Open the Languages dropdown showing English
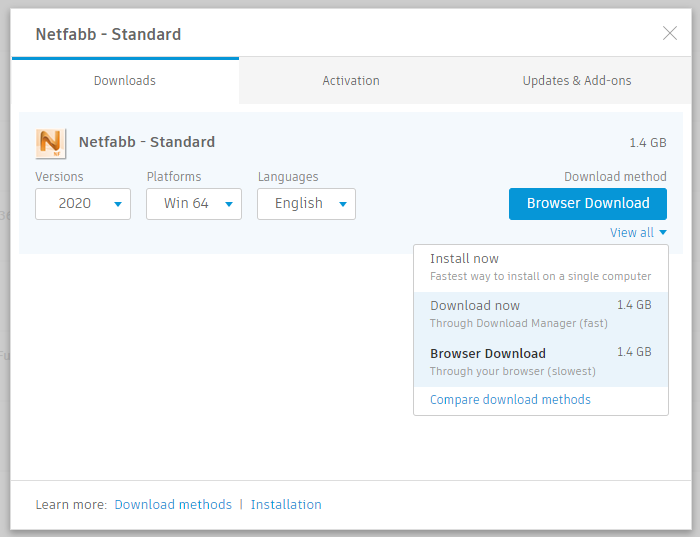 pos(306,204)
